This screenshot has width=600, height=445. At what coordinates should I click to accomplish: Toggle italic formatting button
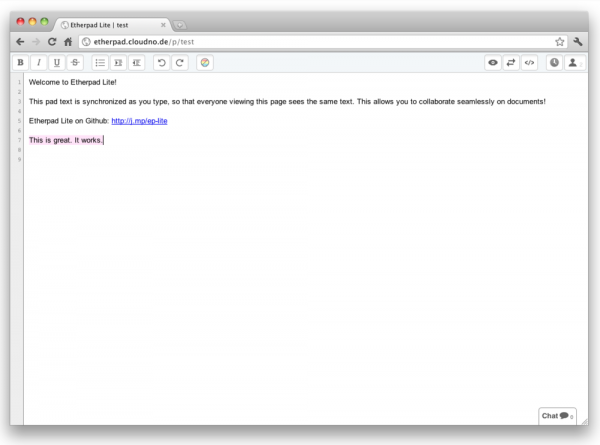coord(39,62)
